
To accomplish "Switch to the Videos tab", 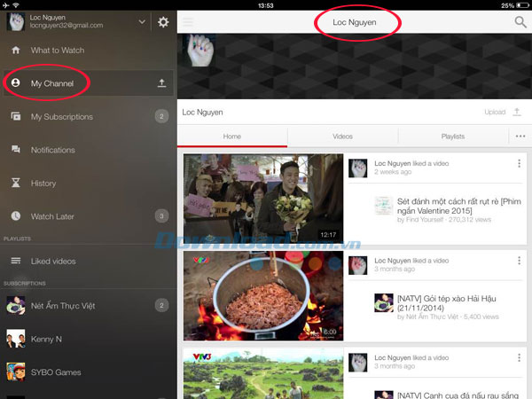I will 342,137.
